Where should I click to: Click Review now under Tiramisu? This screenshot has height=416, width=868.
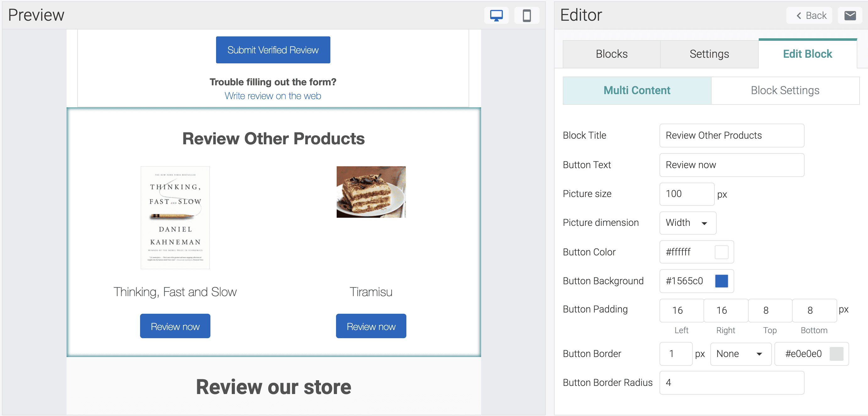(x=371, y=326)
